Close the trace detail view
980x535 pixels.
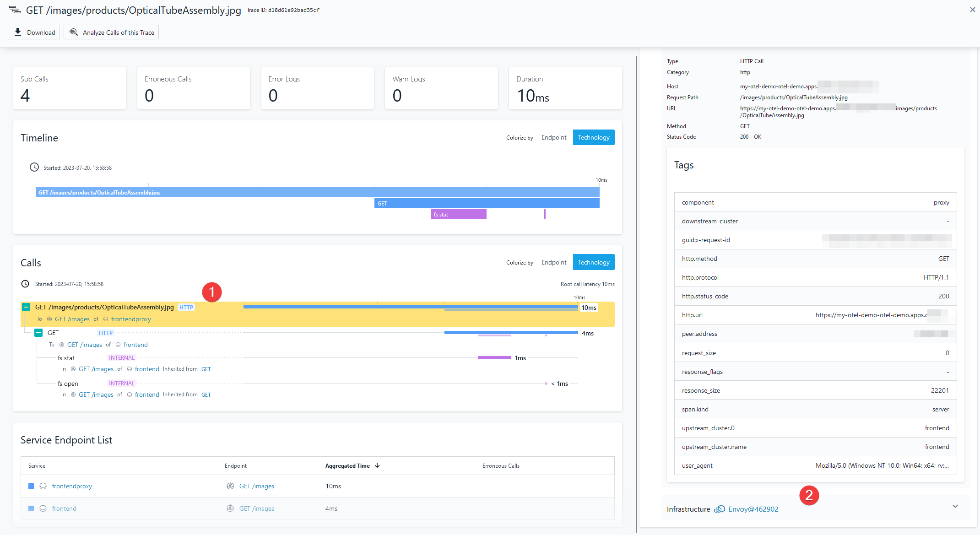972,10
